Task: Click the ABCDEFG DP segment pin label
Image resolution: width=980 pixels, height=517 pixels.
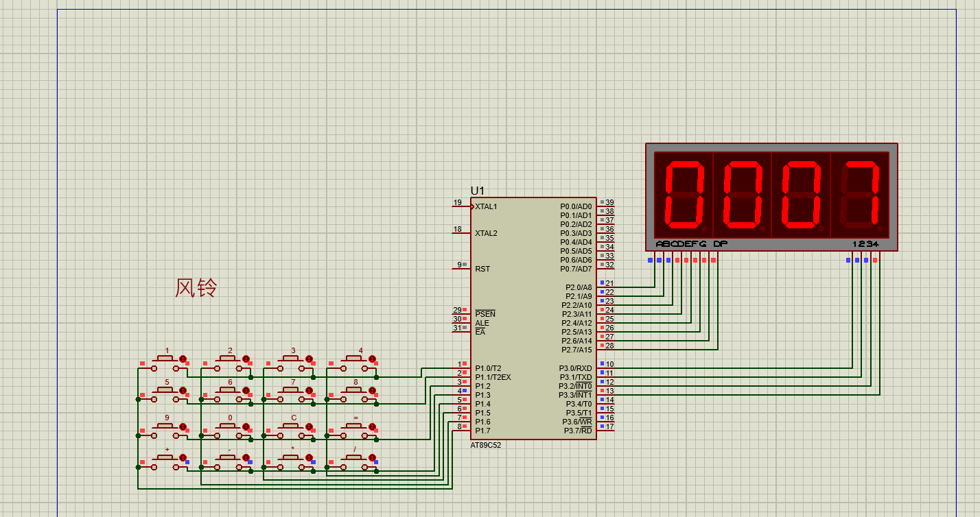Action: coord(691,244)
